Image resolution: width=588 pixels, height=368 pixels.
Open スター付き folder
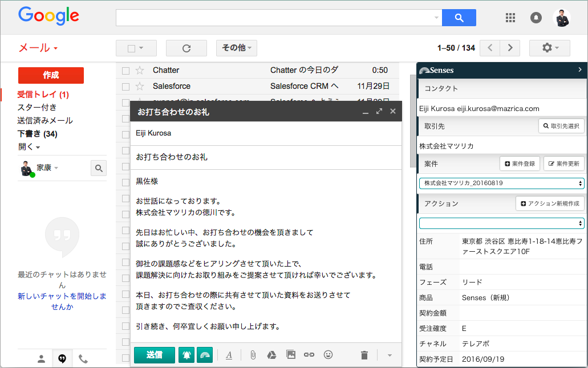point(37,108)
